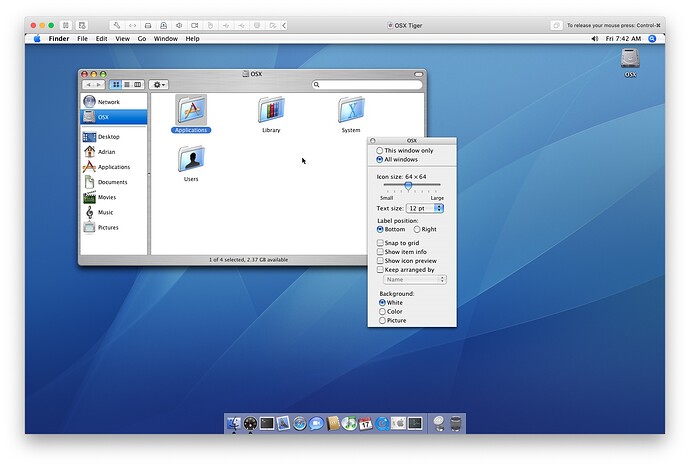Choose the Right label position option
The width and height of the screenshot is (690, 466).
(x=417, y=229)
